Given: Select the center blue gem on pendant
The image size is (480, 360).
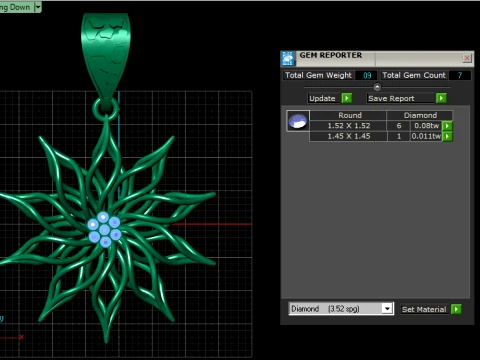Looking at the screenshot, I should click(104, 229).
